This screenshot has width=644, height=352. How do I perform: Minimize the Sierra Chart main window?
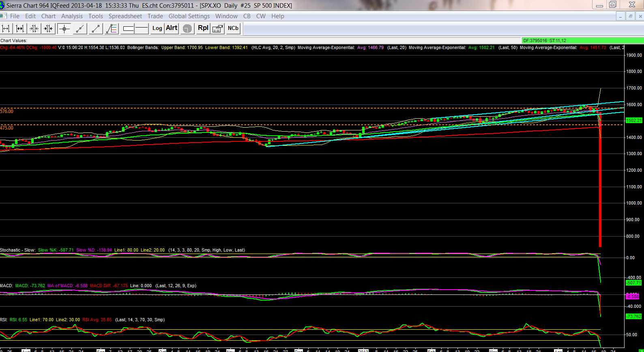tap(599, 5)
